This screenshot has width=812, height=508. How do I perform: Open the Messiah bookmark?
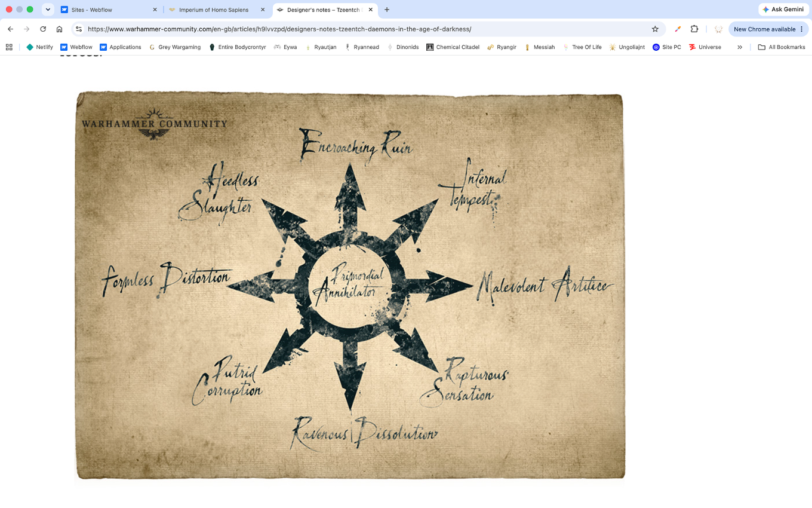(x=540, y=47)
